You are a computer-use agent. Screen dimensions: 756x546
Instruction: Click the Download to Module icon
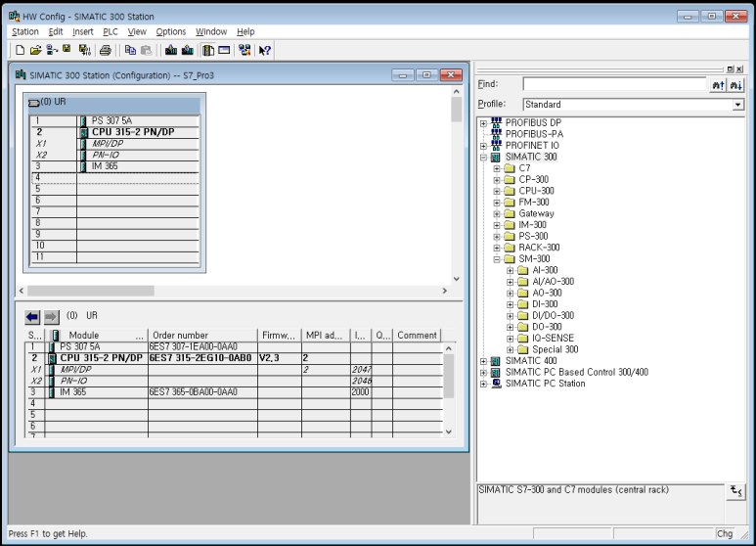(171, 50)
